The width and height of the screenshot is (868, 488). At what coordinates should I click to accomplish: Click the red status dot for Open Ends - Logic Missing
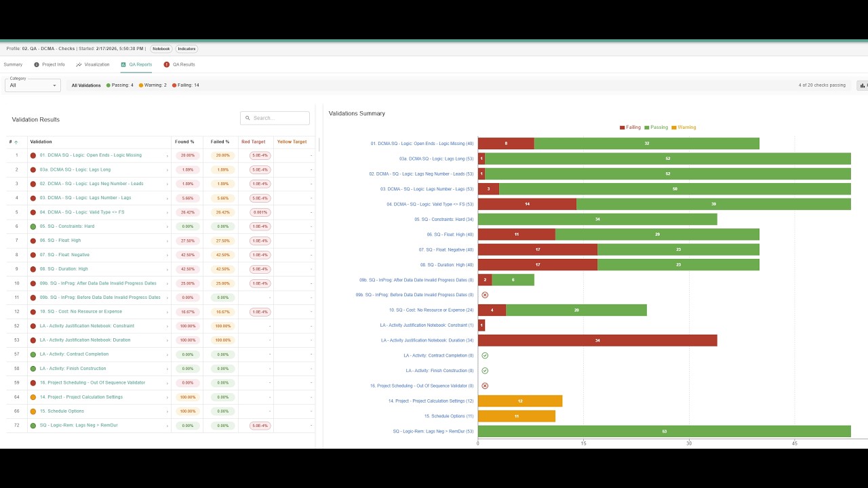pyautogui.click(x=33, y=155)
